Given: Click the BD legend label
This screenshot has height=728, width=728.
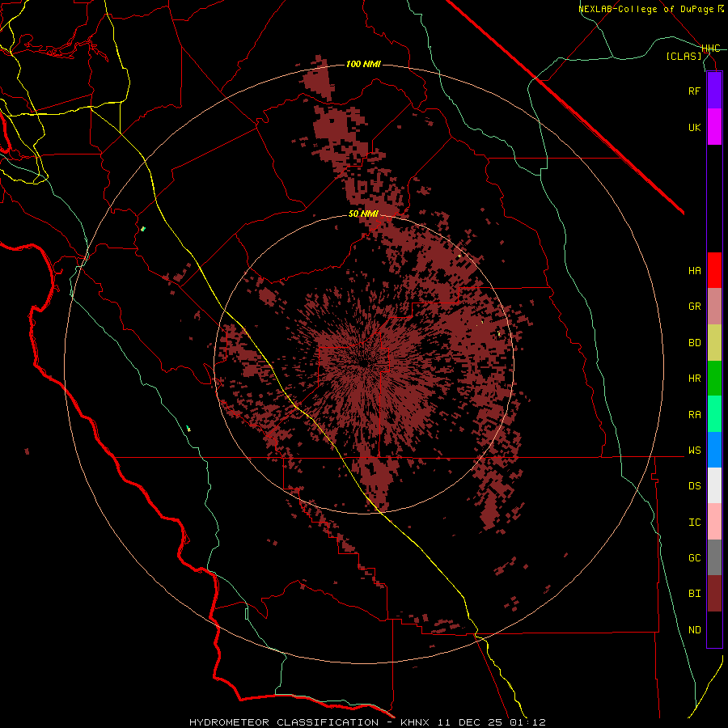Looking at the screenshot, I should (x=695, y=343).
